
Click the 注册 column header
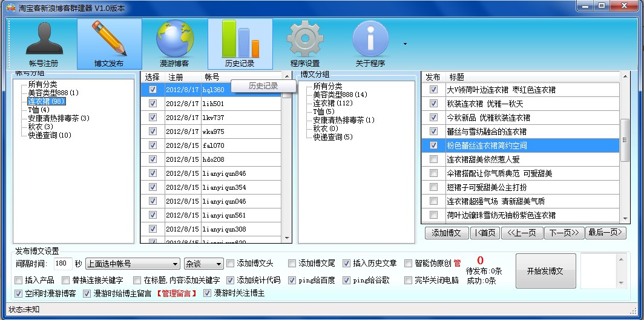pos(183,77)
